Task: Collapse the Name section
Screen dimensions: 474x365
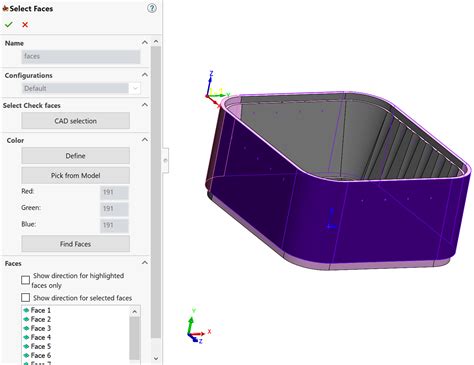Action: tap(145, 42)
